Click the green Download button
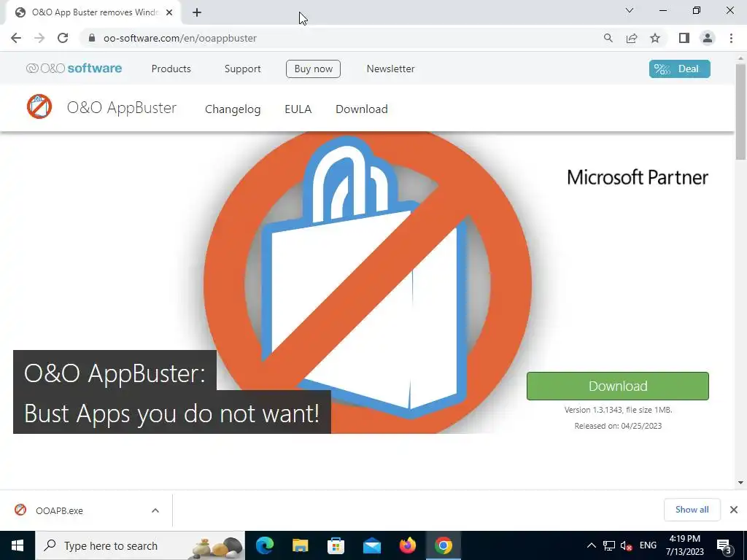 point(617,386)
